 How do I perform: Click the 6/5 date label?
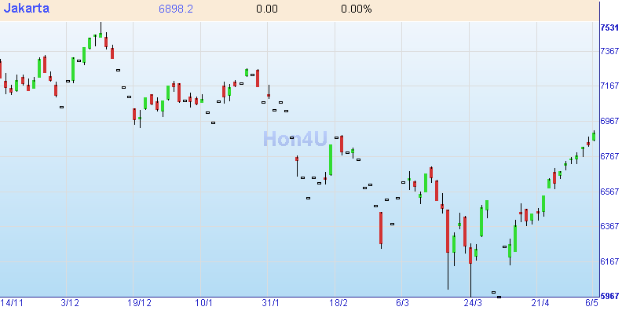[591, 303]
